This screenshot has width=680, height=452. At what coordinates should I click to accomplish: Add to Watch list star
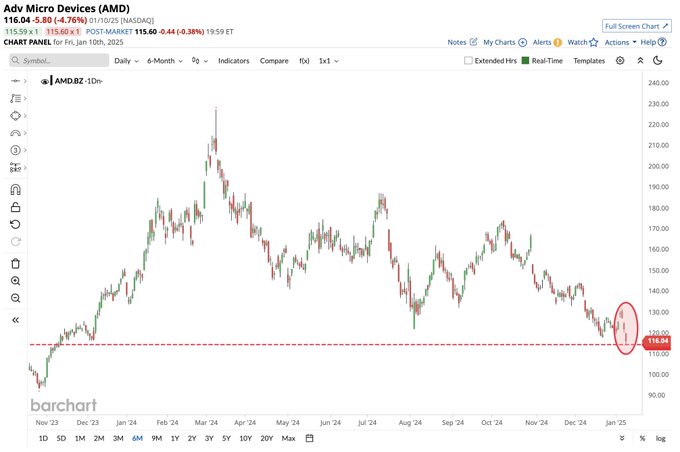(582, 42)
